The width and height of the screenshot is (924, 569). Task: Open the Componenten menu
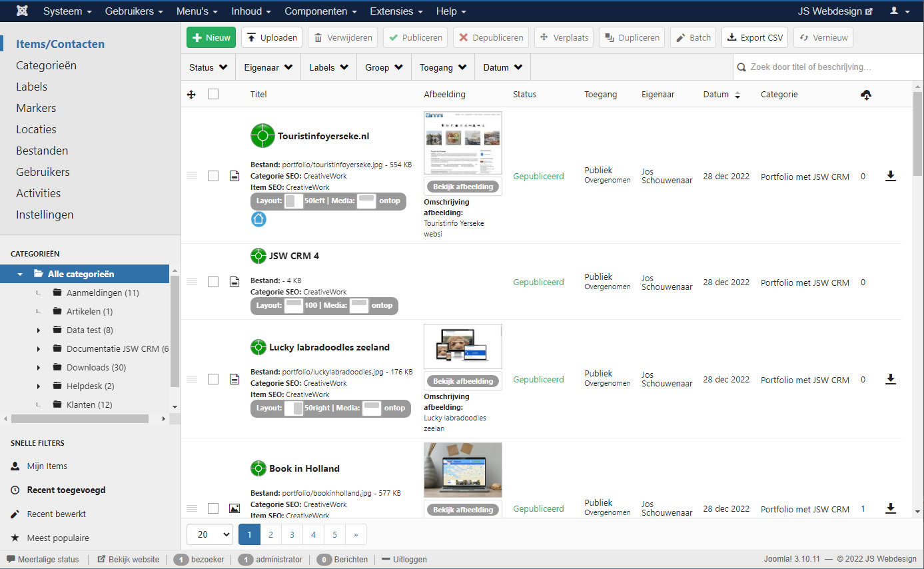click(320, 11)
